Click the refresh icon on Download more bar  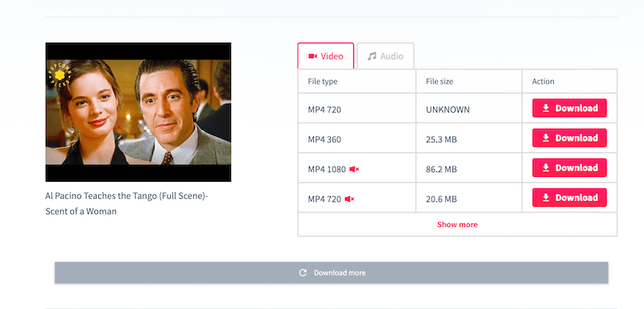coord(303,273)
